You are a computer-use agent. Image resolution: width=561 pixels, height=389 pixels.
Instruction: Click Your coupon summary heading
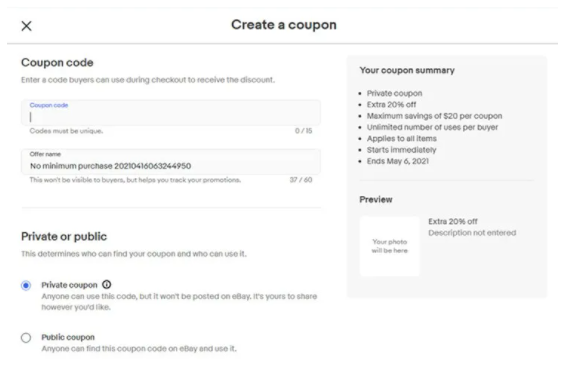click(x=407, y=70)
